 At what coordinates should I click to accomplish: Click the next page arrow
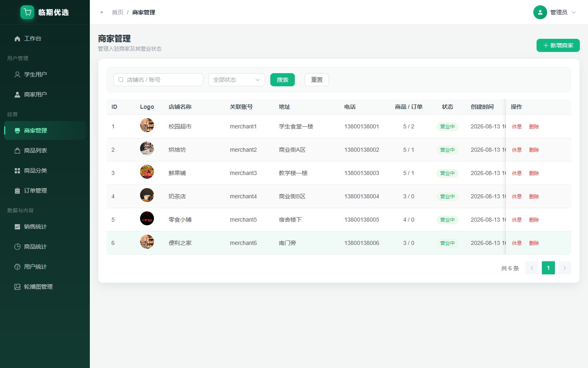coord(565,268)
